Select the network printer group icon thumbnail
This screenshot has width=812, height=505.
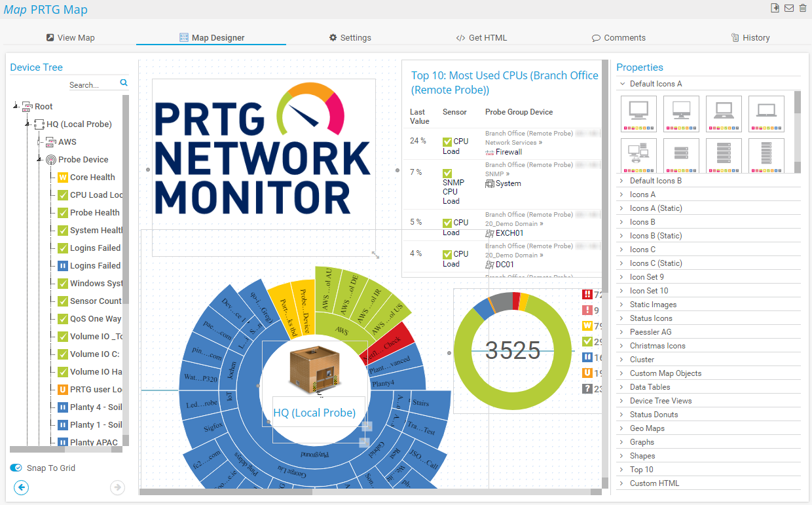(x=639, y=155)
